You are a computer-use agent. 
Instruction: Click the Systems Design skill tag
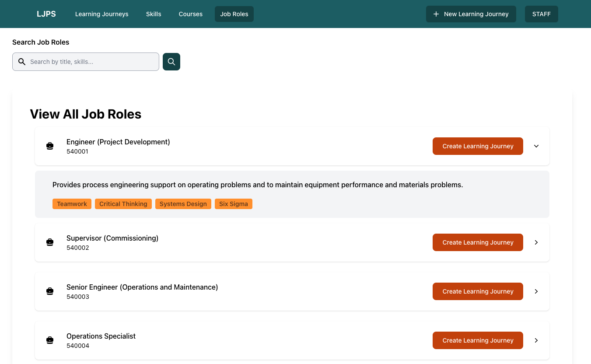[183, 204]
